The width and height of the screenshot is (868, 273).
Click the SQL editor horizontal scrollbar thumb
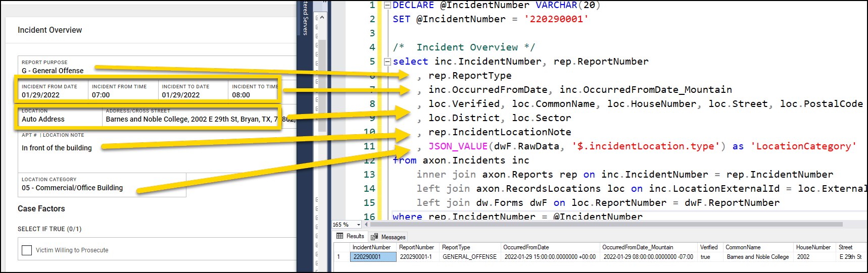pyautogui.click(x=605, y=225)
